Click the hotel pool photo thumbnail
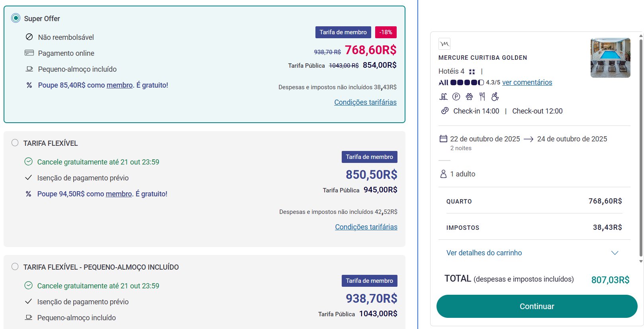The width and height of the screenshot is (644, 329). point(610,58)
